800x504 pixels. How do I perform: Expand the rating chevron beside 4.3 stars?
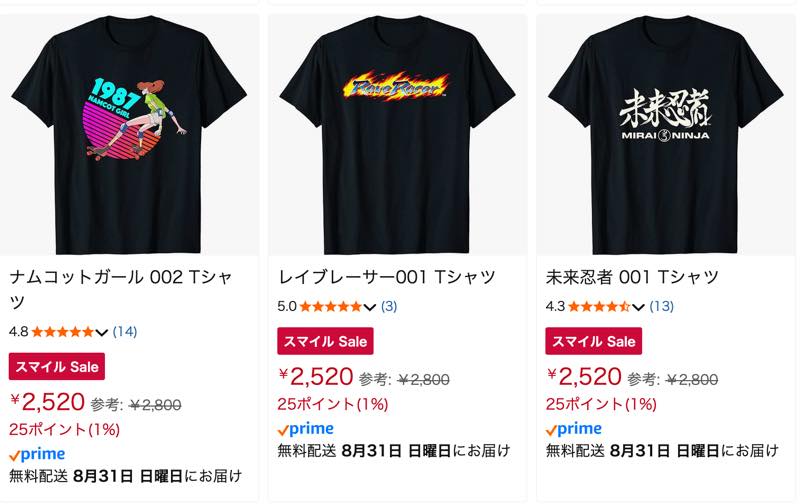(x=638, y=307)
